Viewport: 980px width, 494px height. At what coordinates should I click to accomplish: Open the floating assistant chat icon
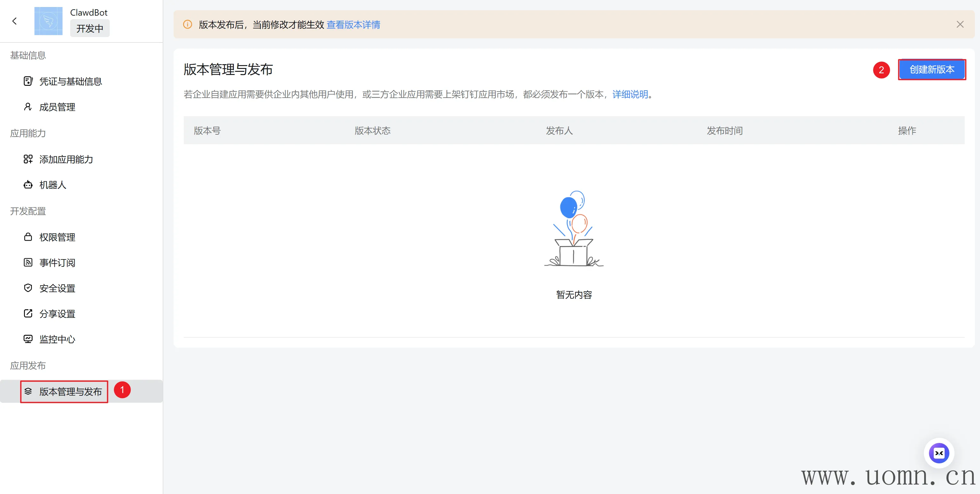[x=939, y=453]
